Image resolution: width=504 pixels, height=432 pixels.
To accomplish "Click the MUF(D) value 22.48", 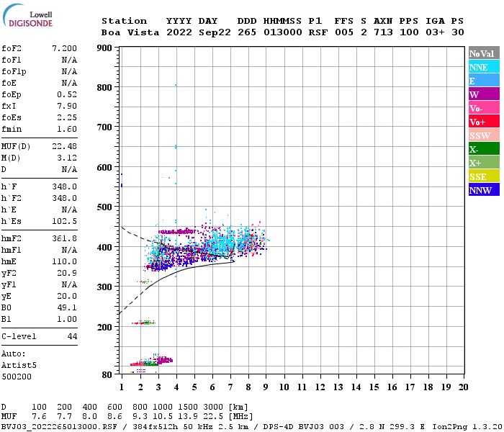I will [x=64, y=146].
